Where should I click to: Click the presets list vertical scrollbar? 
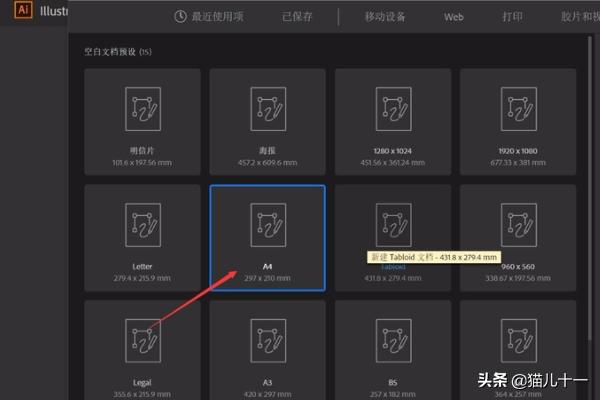(x=592, y=188)
